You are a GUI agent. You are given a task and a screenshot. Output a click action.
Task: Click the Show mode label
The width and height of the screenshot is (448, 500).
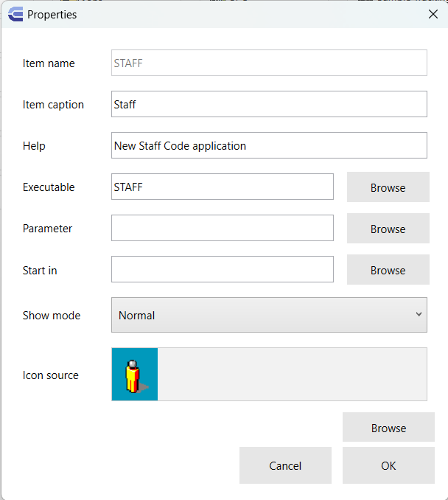[x=52, y=316]
